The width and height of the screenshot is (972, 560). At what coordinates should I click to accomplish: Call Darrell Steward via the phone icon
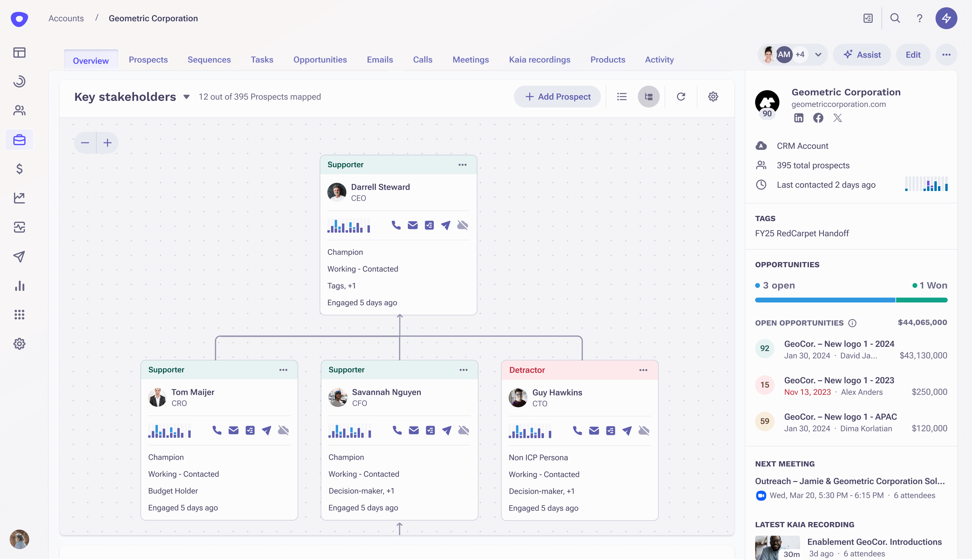pos(396,225)
